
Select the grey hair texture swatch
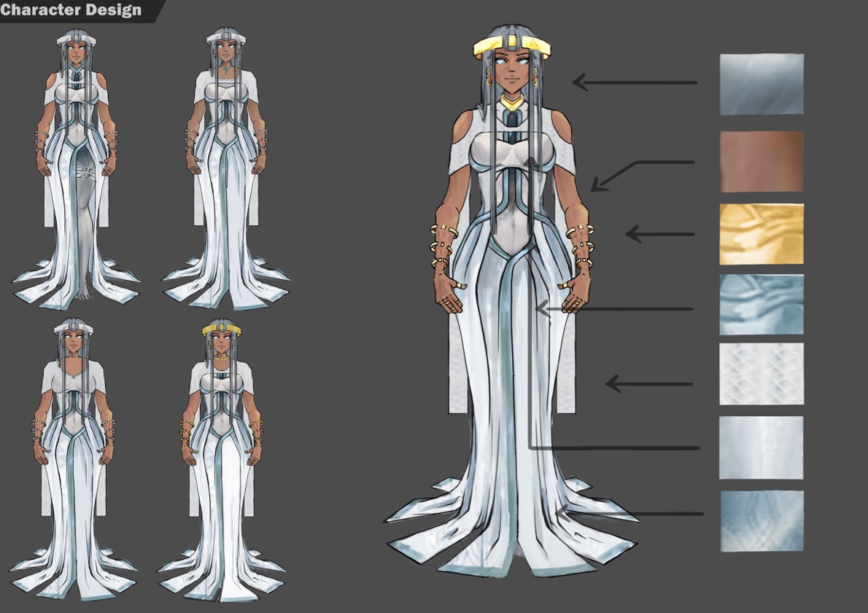[x=762, y=84]
